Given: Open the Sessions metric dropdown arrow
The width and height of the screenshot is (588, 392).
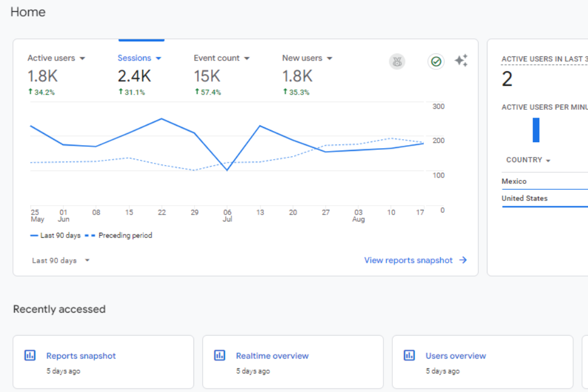Looking at the screenshot, I should pyautogui.click(x=158, y=58).
